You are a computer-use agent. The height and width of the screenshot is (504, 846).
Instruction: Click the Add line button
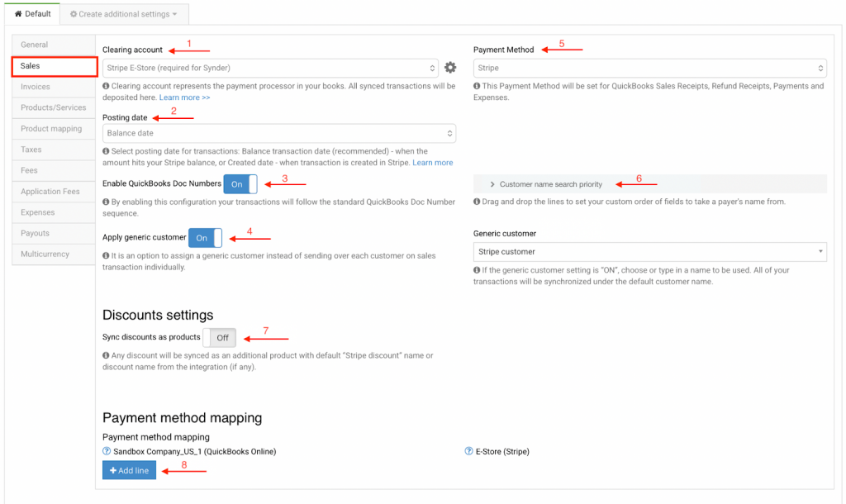click(x=129, y=470)
